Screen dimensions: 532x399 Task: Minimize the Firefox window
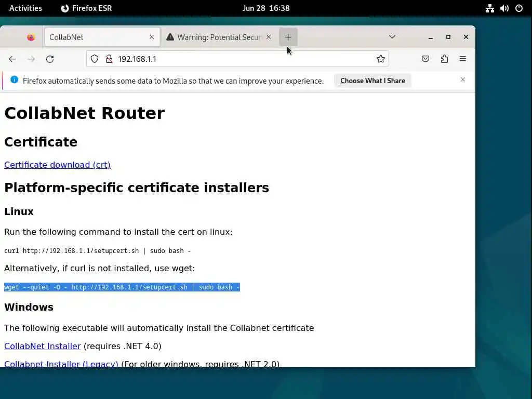[431, 37]
